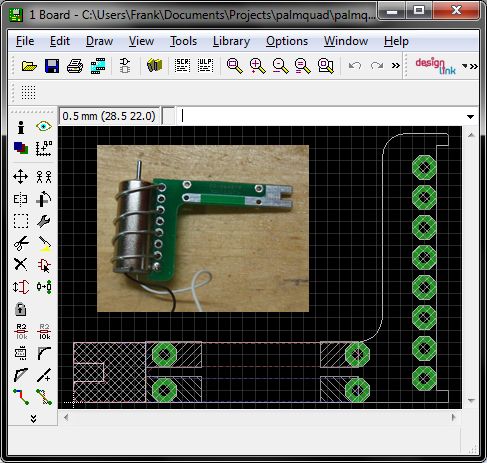Screen dimensions: 487x463
Task: Expand more tools at the left toolbar bottom
Action: (33, 418)
